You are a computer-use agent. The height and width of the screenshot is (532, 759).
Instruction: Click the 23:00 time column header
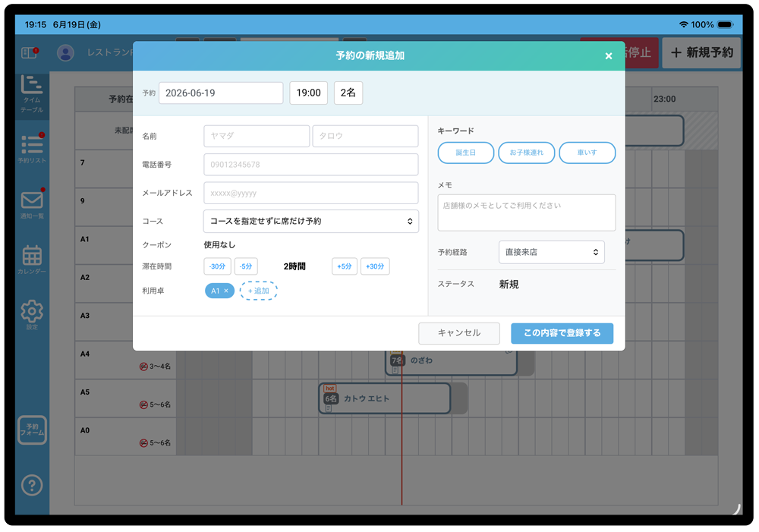point(665,99)
